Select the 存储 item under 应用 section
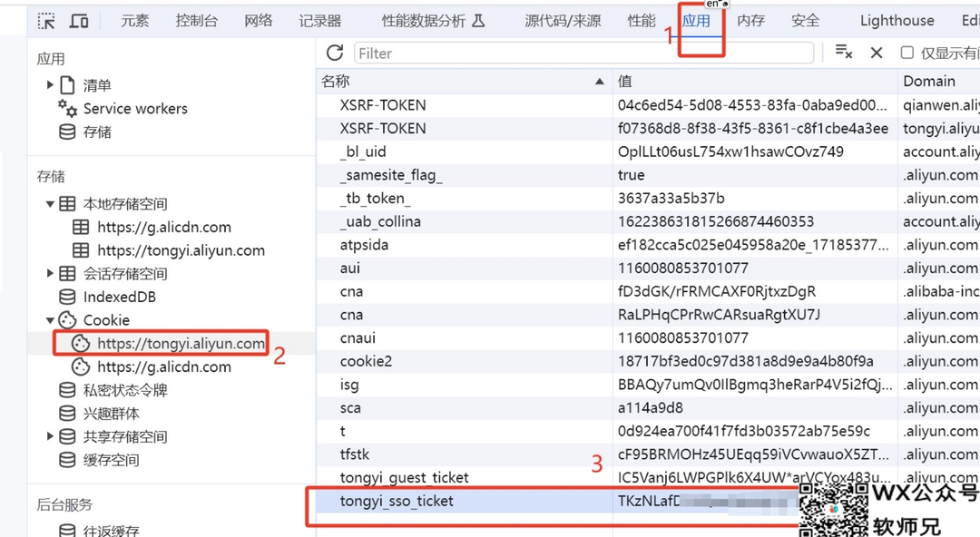 tap(97, 132)
